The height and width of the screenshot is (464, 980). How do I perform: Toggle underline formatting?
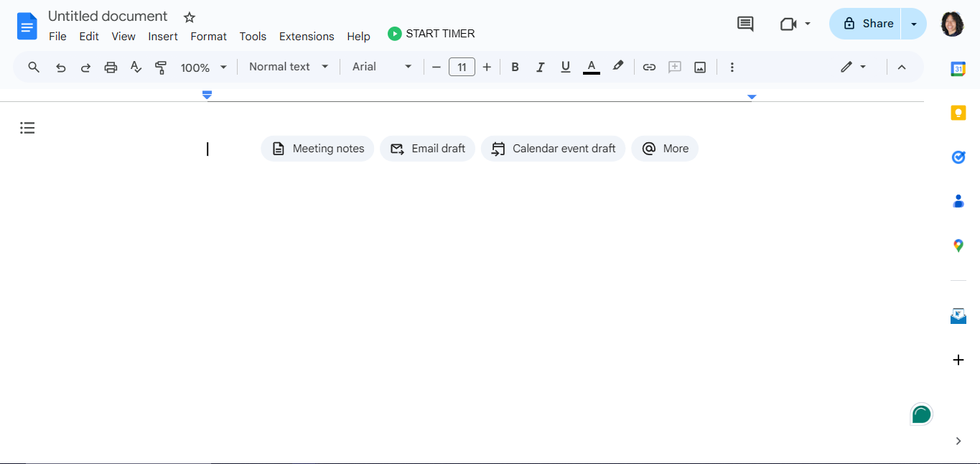point(566,68)
